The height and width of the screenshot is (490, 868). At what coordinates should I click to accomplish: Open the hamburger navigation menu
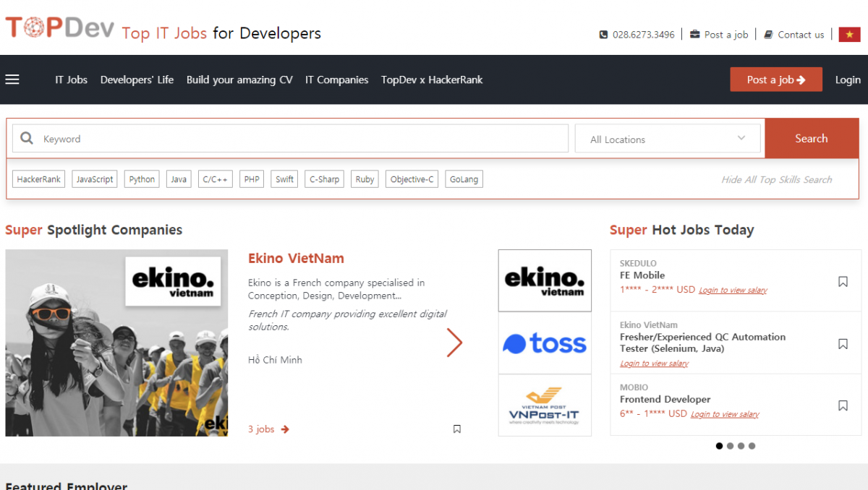click(12, 79)
